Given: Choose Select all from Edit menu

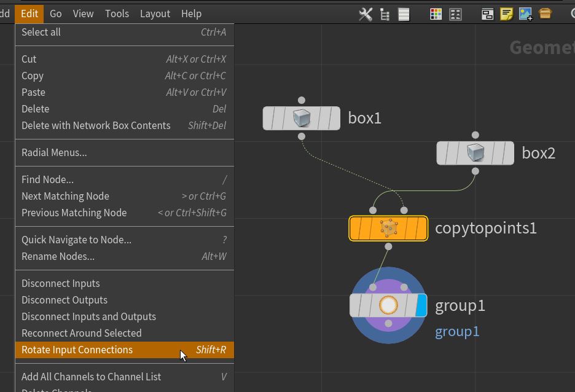Looking at the screenshot, I should click(x=124, y=33).
